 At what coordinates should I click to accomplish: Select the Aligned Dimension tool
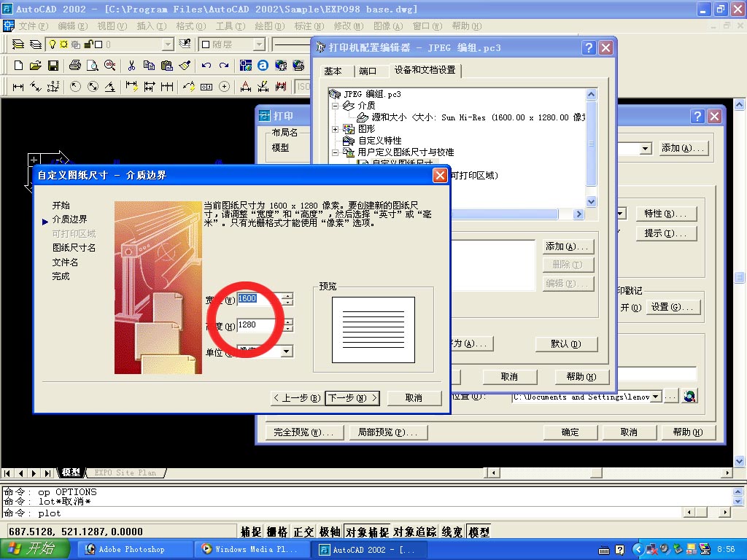[x=36, y=87]
